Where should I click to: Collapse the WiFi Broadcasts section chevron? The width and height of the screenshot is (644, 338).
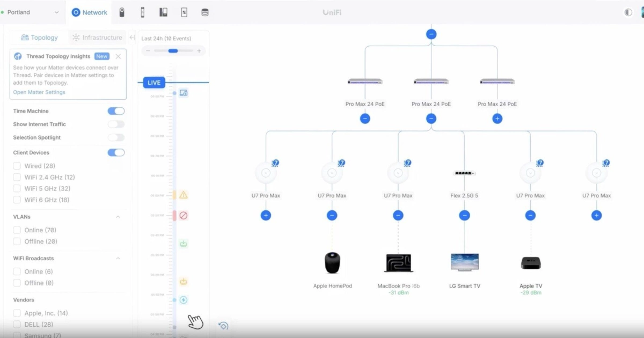[x=118, y=258]
